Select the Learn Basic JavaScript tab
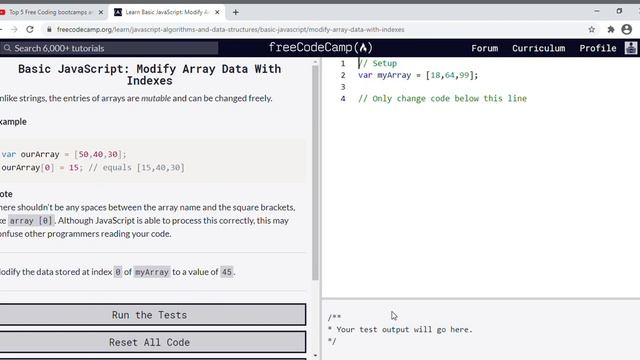640x360 pixels. 167,12
